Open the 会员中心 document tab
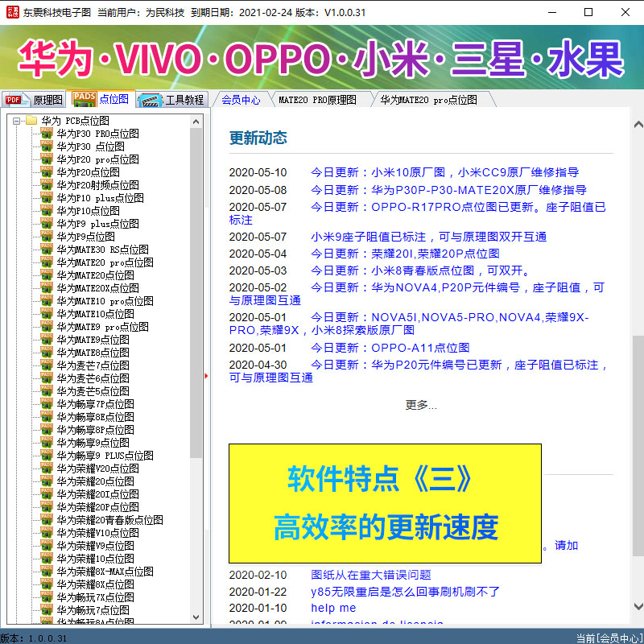 (x=241, y=100)
